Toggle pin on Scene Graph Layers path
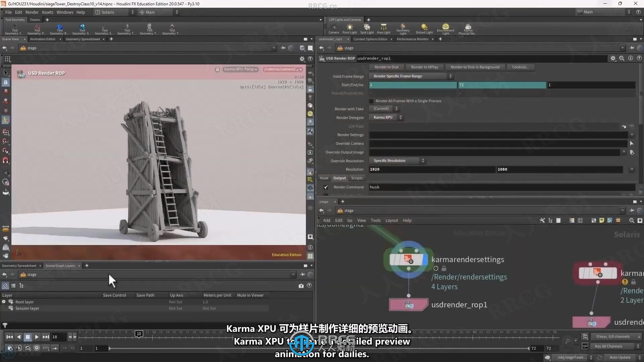The image size is (644, 362). coord(302,275)
